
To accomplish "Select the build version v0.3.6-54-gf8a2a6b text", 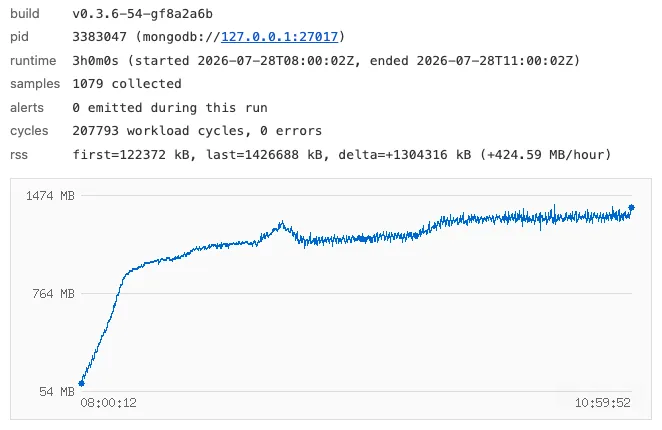I will coord(142,14).
